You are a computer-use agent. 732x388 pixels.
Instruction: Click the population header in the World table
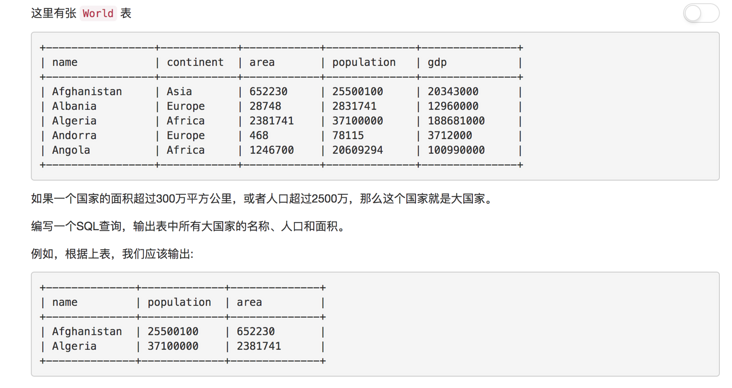pyautogui.click(x=364, y=63)
